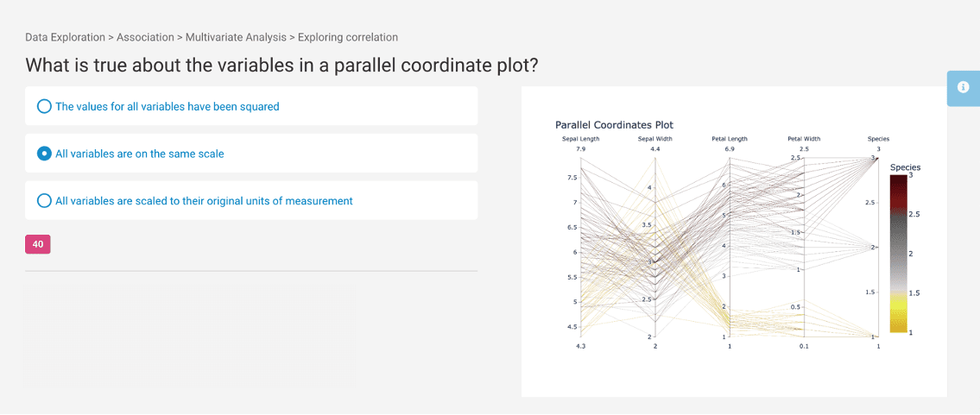Click the Species color scale bar
The width and height of the screenshot is (980, 415).
tap(898, 255)
